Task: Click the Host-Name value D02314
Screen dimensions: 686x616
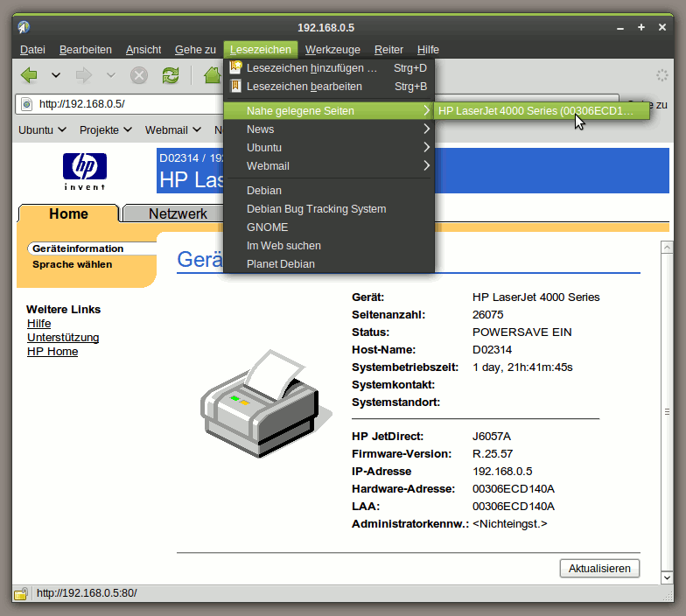Action: (492, 350)
